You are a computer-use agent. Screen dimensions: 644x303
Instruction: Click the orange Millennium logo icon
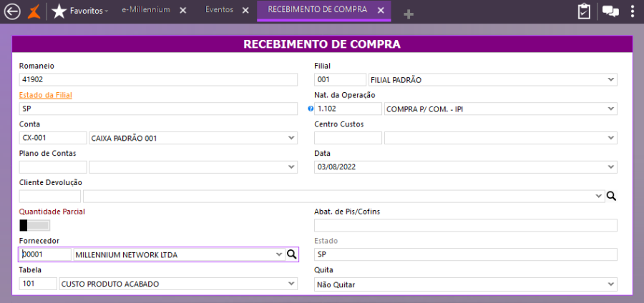pyautogui.click(x=34, y=11)
